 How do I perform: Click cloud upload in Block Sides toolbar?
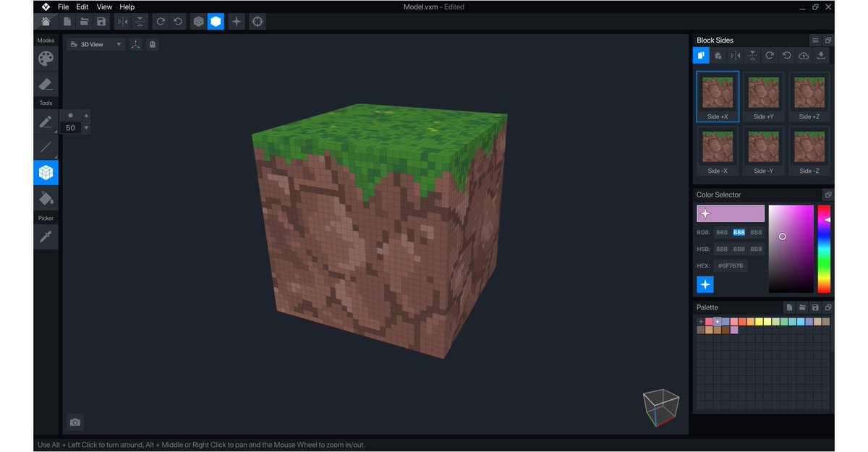tap(804, 56)
